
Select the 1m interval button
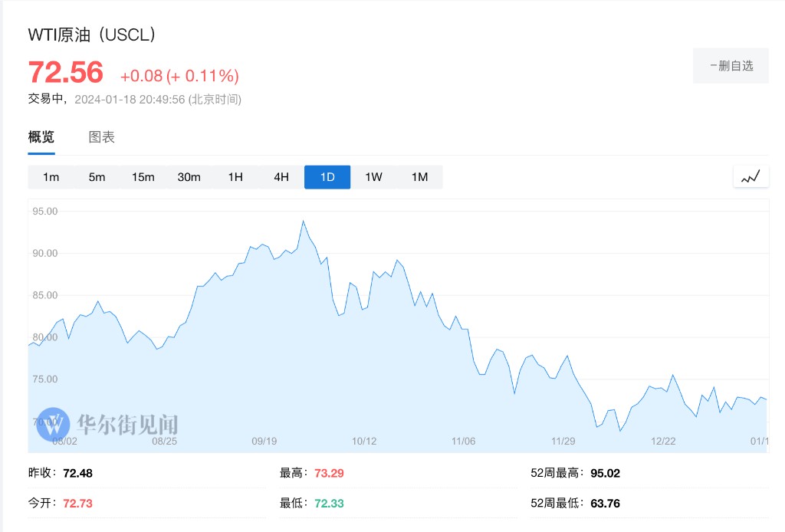(x=51, y=177)
